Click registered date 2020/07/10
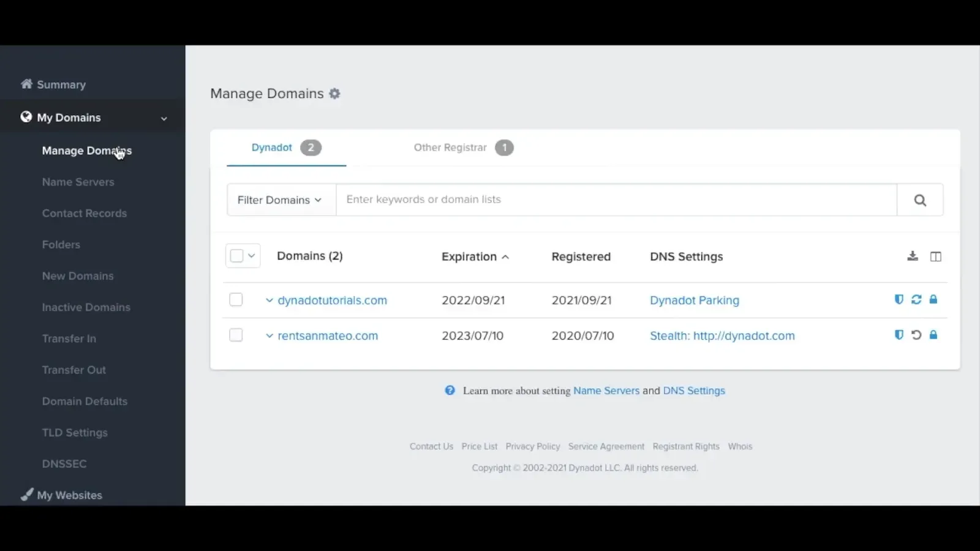 [582, 335]
